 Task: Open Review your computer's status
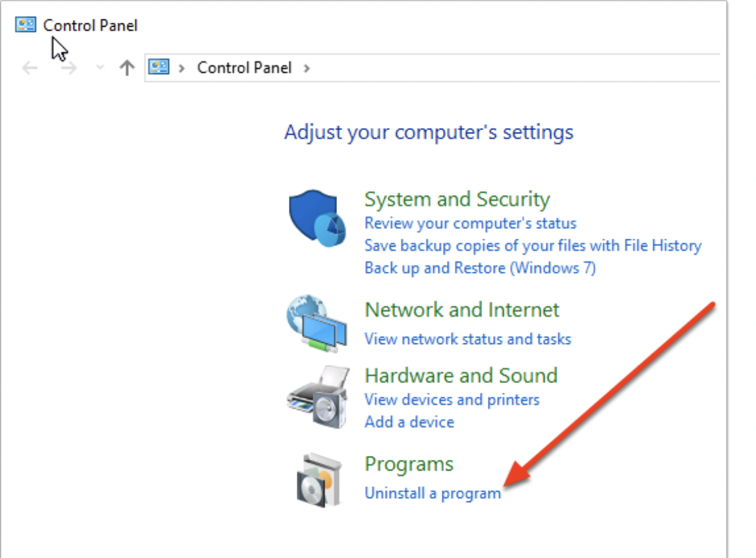[x=470, y=224]
